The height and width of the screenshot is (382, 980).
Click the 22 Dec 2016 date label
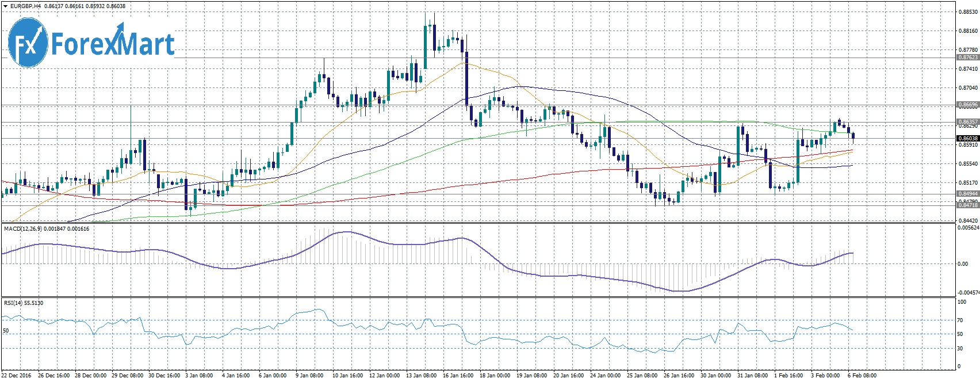pyautogui.click(x=17, y=376)
